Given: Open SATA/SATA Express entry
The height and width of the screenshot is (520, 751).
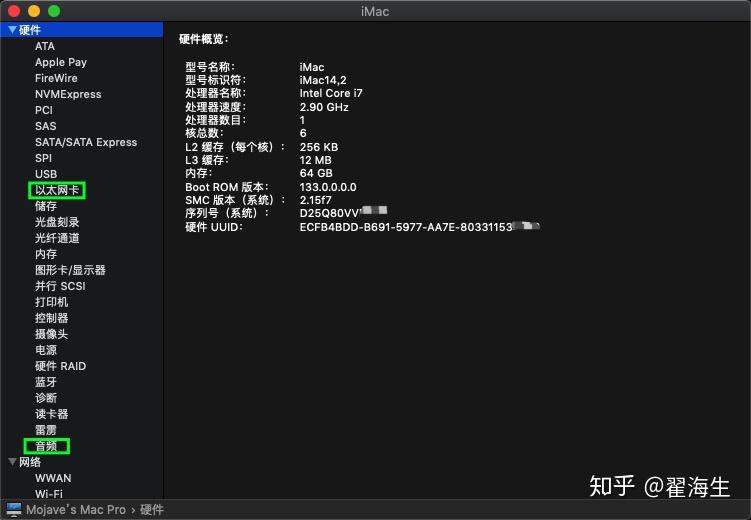Looking at the screenshot, I should [x=86, y=142].
